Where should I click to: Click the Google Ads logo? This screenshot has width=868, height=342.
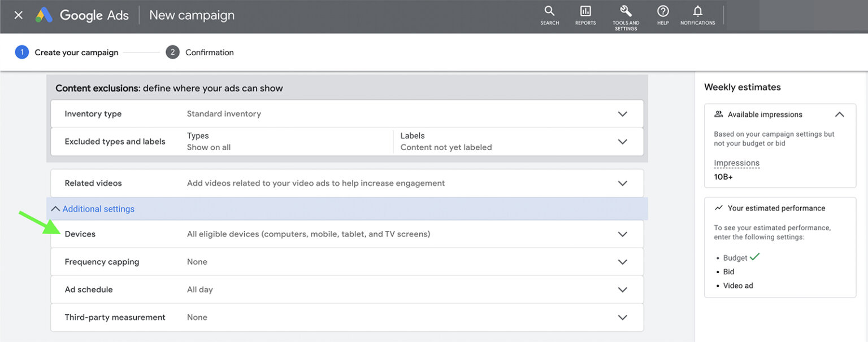coord(81,15)
